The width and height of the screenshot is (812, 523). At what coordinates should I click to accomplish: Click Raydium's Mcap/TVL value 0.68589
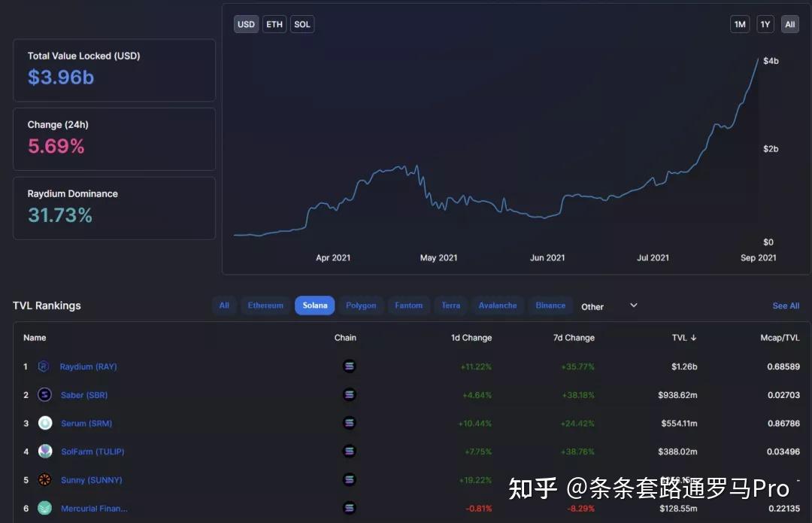(x=783, y=366)
